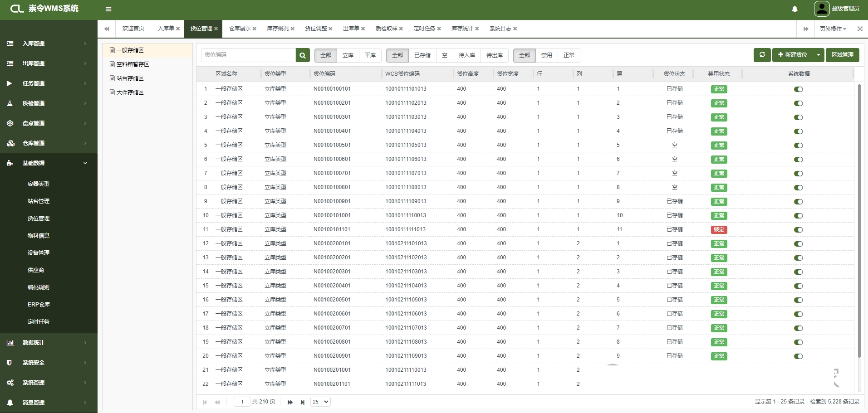868x413 pixels.
Task: Click the hamburger menu icon in header
Action: coord(108,9)
